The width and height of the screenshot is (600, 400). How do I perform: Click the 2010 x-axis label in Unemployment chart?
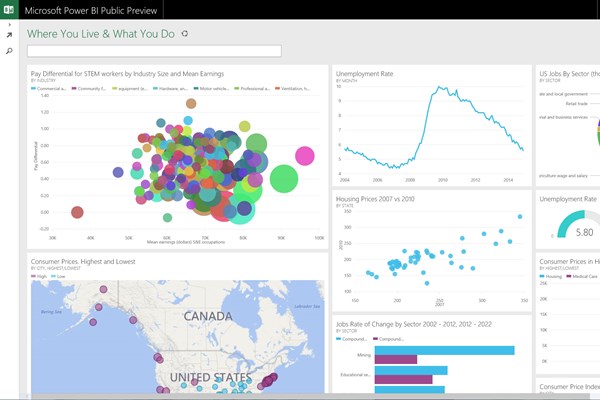tap(443, 180)
